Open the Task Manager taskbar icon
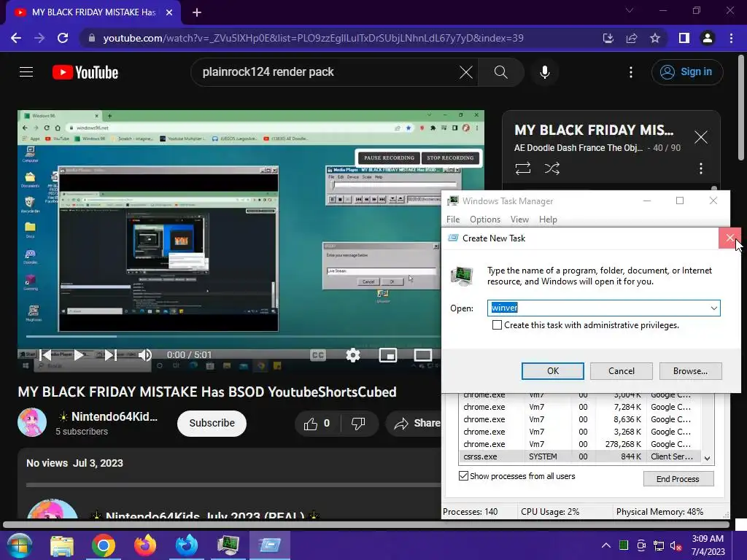The width and height of the screenshot is (747, 560). pyautogui.click(x=228, y=545)
